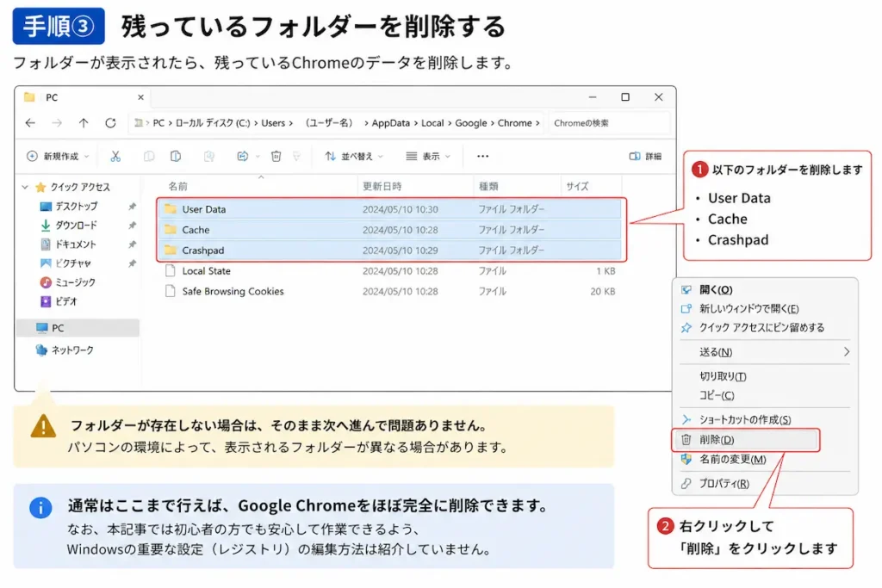Click AppData in the address breadcrumb
Screen dimensions: 882x588
point(390,123)
